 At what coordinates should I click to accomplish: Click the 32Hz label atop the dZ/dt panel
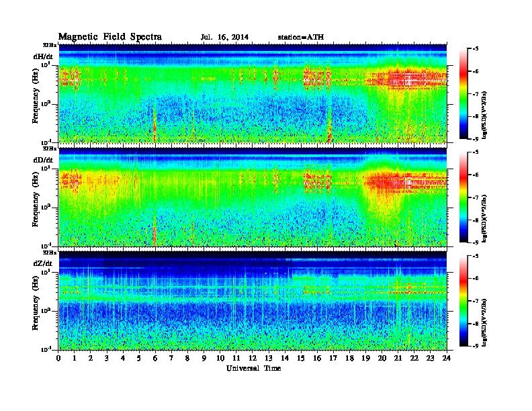pyautogui.click(x=50, y=253)
